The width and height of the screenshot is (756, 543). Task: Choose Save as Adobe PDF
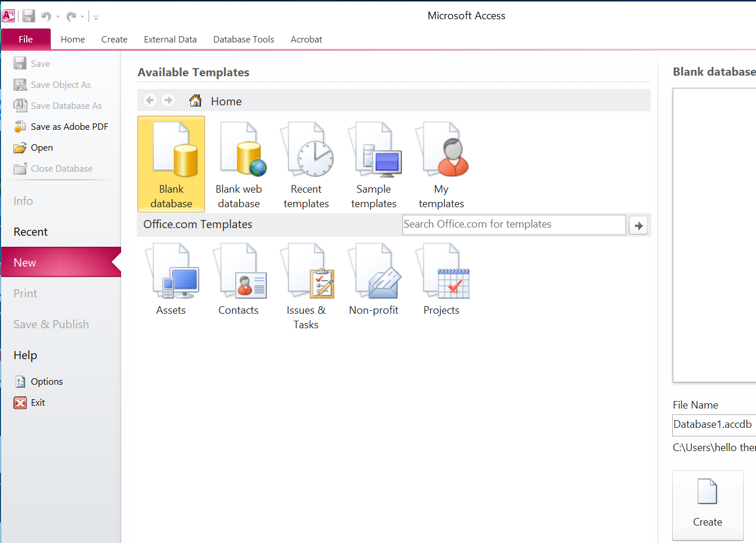coord(61,126)
